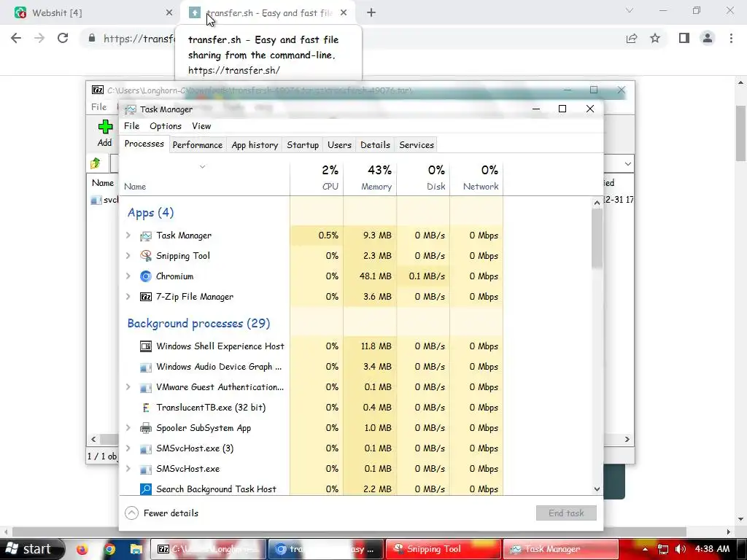Click the End task button

click(566, 513)
